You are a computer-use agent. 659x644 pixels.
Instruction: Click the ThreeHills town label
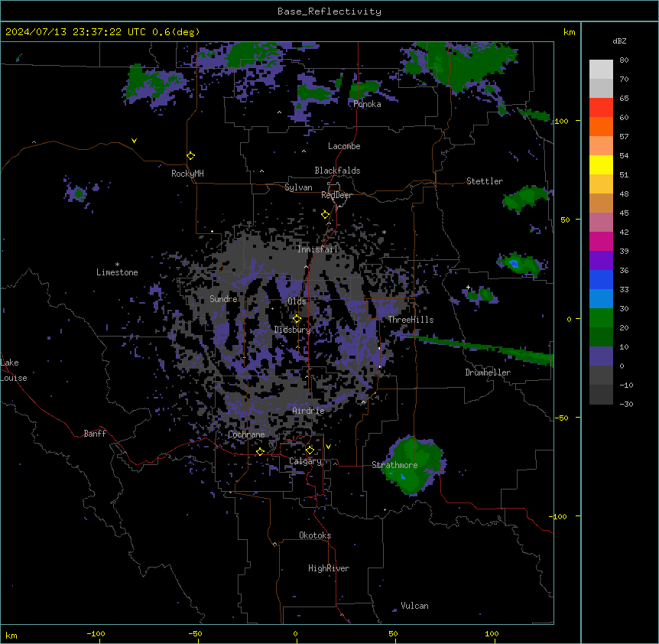[x=411, y=320]
